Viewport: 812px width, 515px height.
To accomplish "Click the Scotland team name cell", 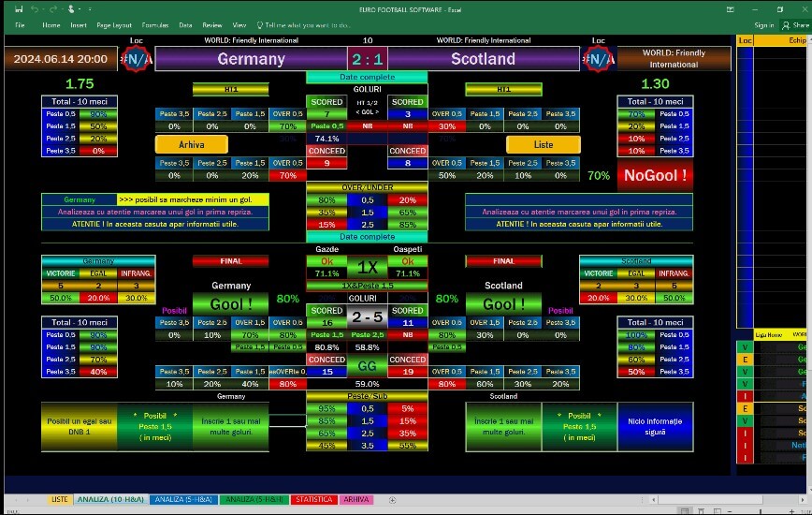I will coord(483,59).
